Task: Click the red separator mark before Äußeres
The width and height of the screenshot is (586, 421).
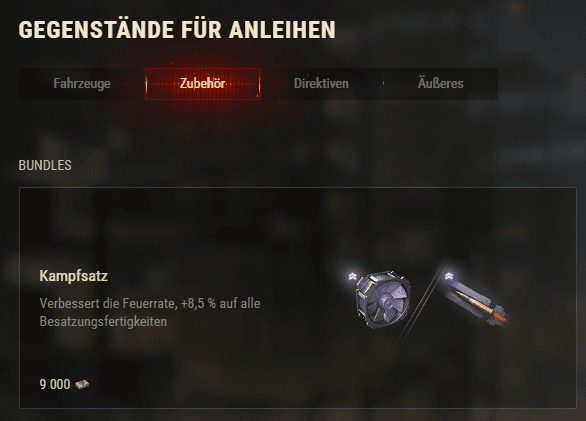Action: [x=383, y=83]
